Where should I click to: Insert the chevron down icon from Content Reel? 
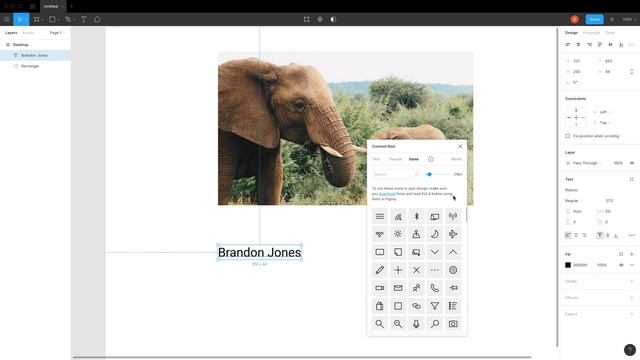[435, 252]
